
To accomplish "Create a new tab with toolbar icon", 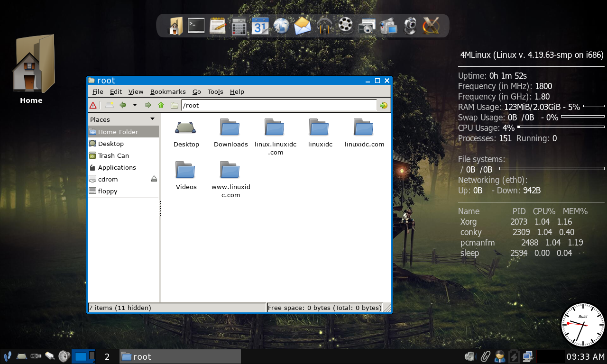I will [110, 105].
